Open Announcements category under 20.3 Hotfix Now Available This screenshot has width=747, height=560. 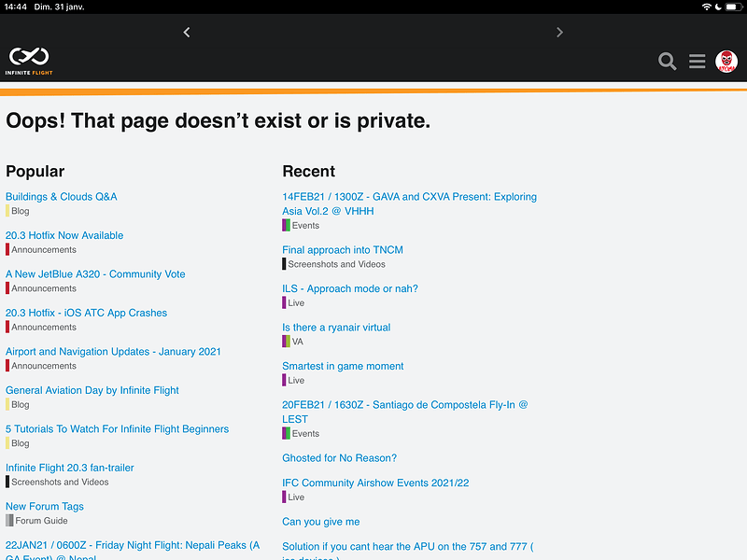[x=41, y=249]
